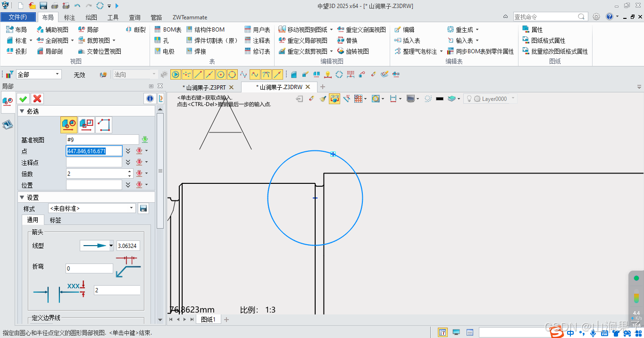644x338 pixels.
Task: Click the 旋转视图 button
Action: click(x=353, y=51)
